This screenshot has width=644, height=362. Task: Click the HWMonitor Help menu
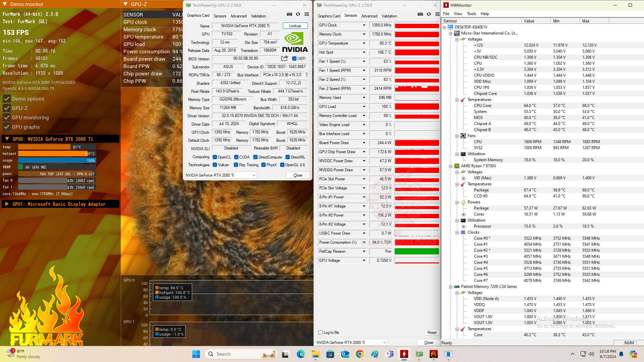point(484,13)
